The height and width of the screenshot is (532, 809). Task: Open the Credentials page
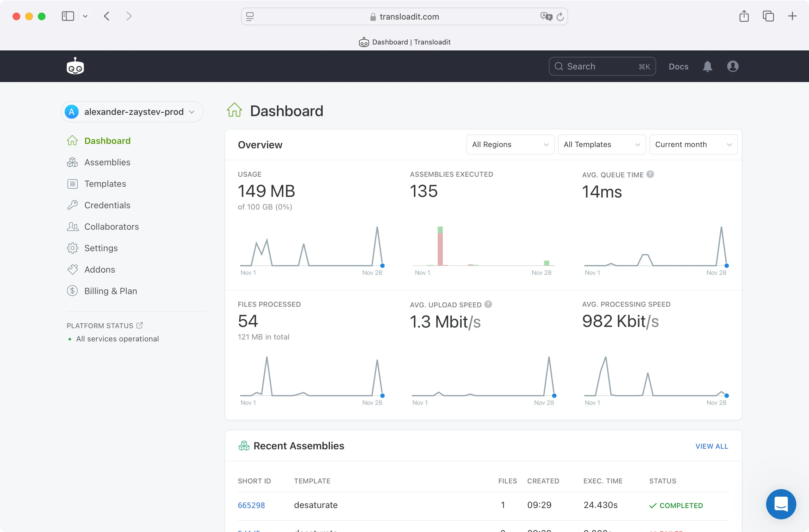pyautogui.click(x=107, y=205)
